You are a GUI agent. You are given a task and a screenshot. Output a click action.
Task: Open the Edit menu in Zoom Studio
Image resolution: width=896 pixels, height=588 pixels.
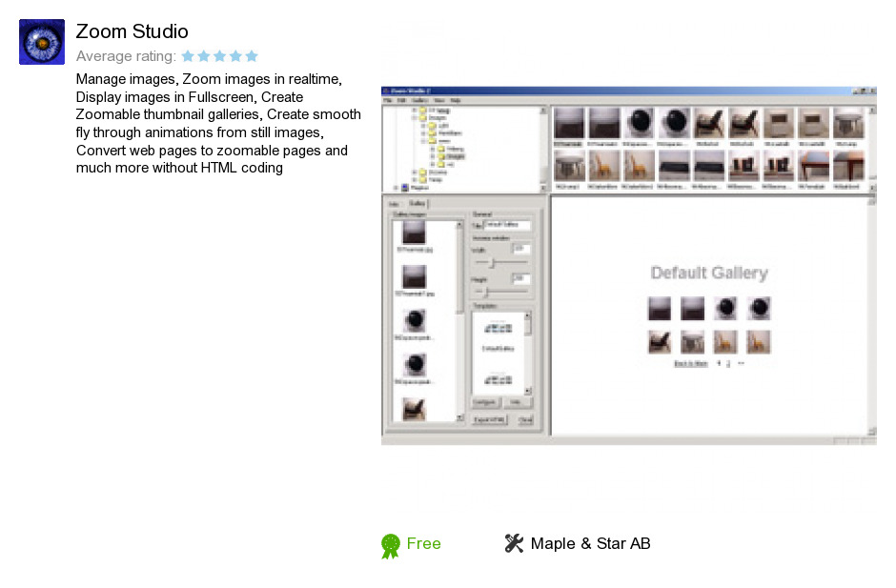(401, 100)
